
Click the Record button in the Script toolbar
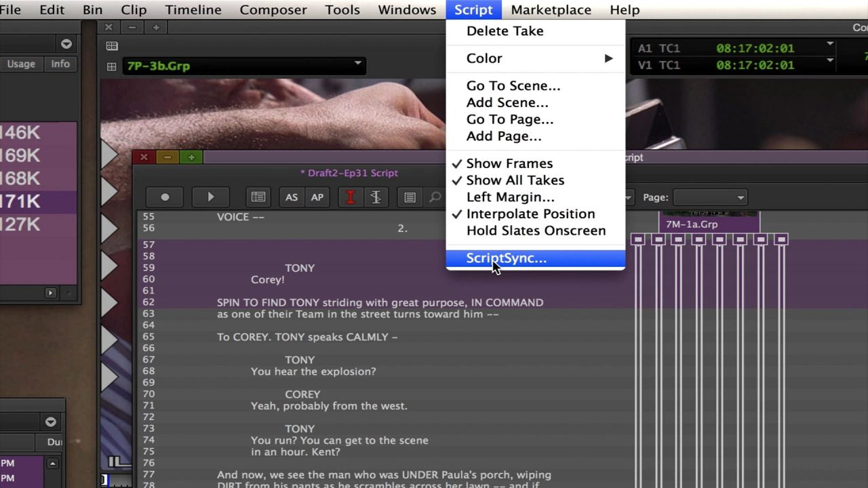coord(165,197)
